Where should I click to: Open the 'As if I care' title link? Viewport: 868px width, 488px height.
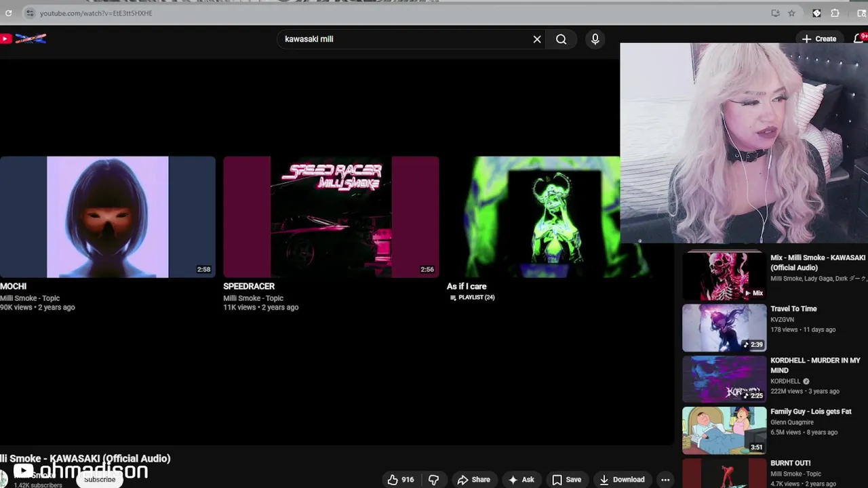tap(467, 286)
